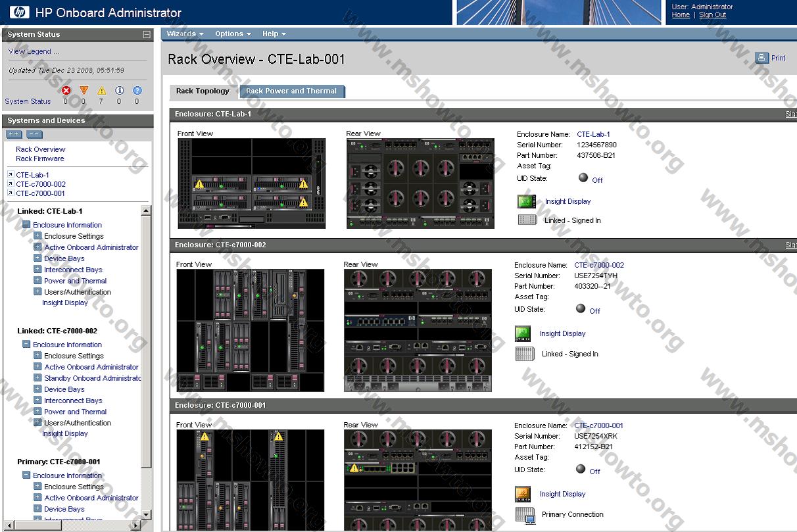Click part number text 403320--21
Image resolution: width=797 pixels, height=532 pixels.
[x=592, y=286]
